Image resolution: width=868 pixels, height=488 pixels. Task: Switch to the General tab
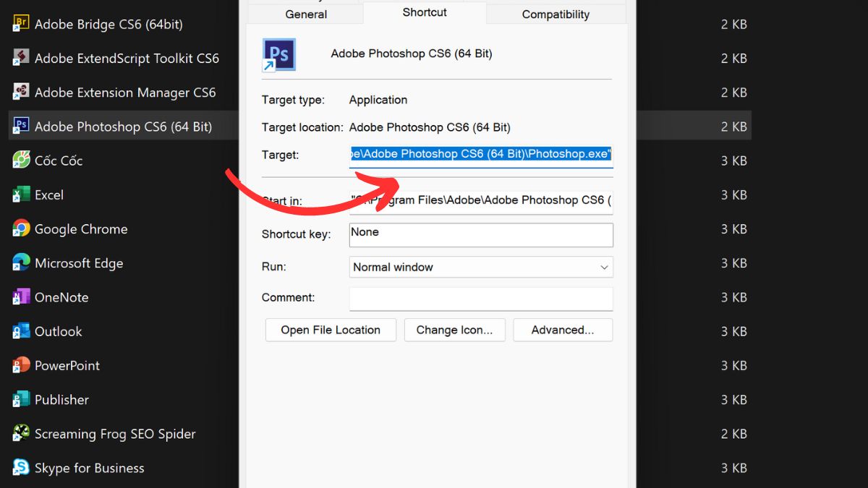pyautogui.click(x=306, y=14)
